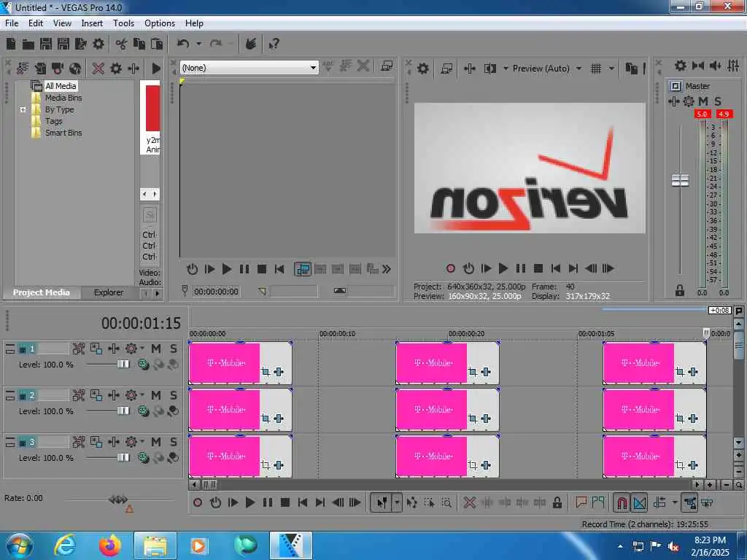The height and width of the screenshot is (560, 747).
Task: Adjust track 1 Level slider
Action: coord(123,365)
